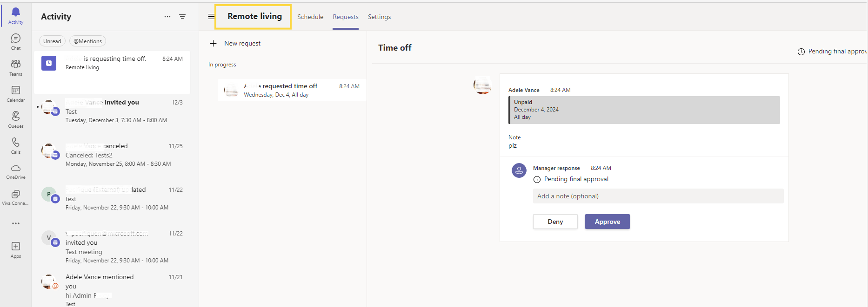The height and width of the screenshot is (307, 868).
Task: Open Activity more options ellipsis
Action: point(167,17)
